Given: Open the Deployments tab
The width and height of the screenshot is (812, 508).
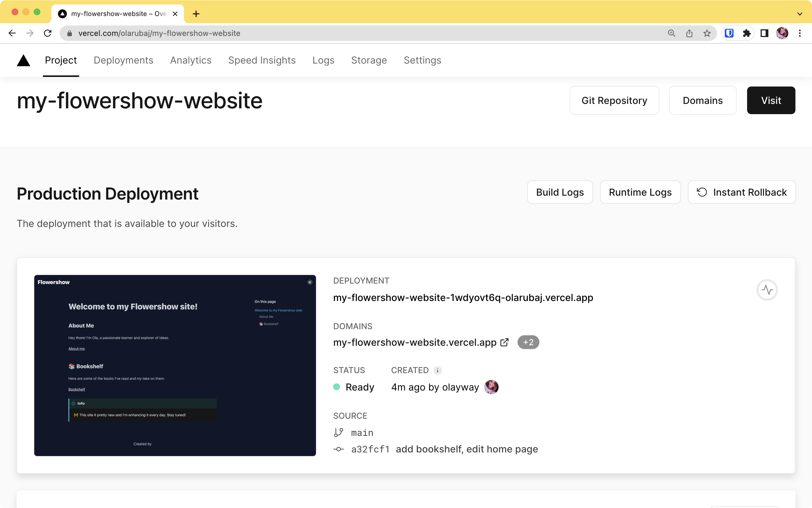Looking at the screenshot, I should click(123, 60).
